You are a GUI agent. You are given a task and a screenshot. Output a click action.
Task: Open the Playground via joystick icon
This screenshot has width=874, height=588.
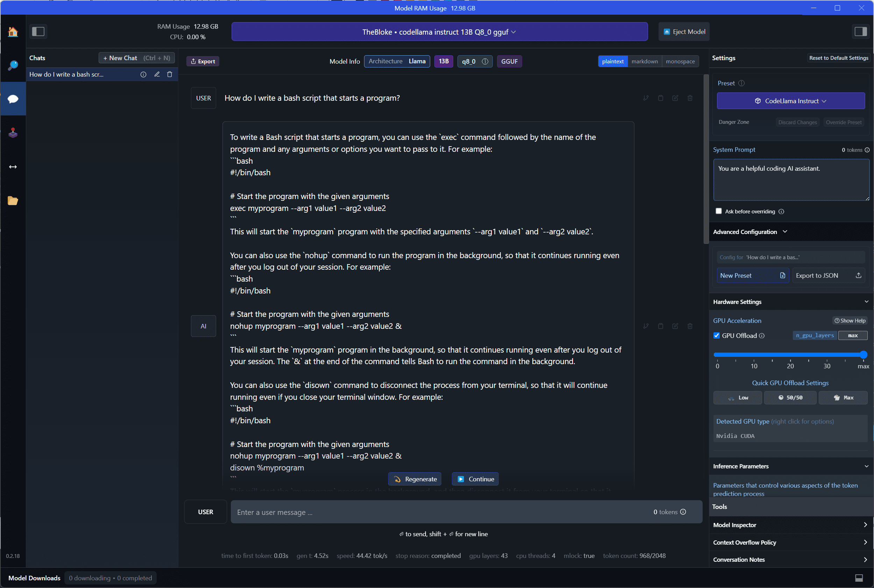click(13, 132)
